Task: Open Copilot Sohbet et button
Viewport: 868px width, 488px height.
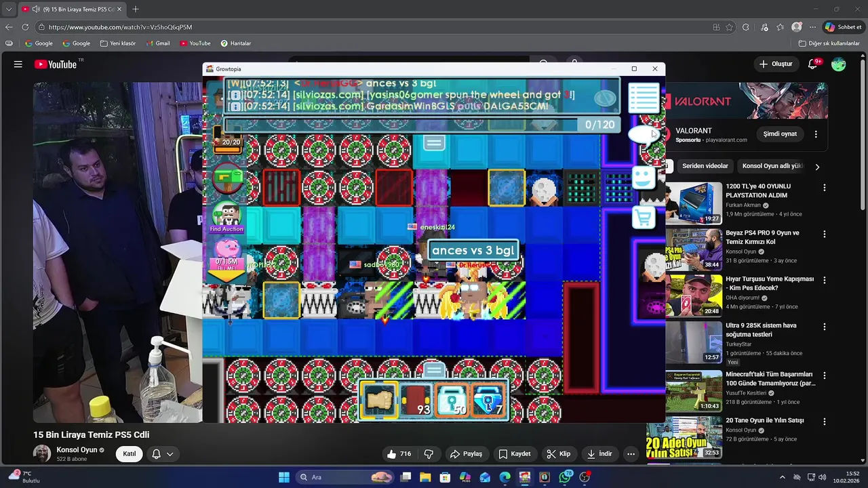Action: 843,27
